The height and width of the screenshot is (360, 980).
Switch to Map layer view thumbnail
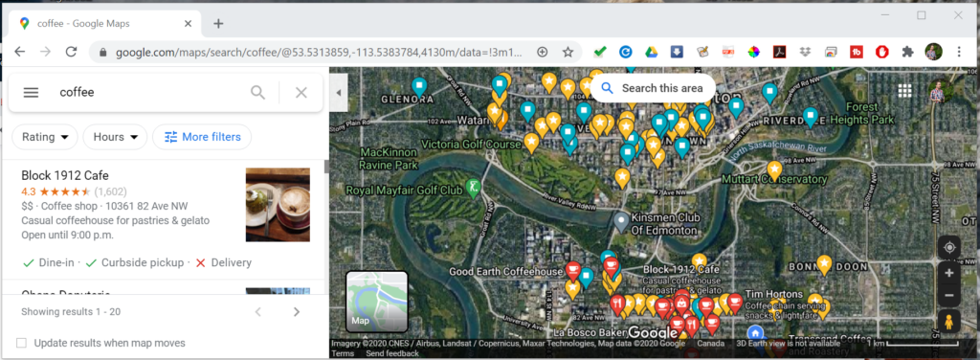coord(376,302)
